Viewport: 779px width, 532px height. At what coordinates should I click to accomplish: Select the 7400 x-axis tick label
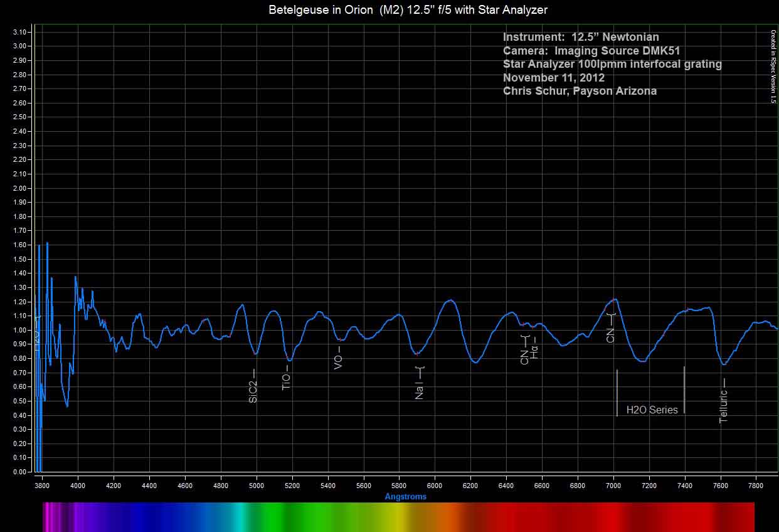pyautogui.click(x=686, y=485)
